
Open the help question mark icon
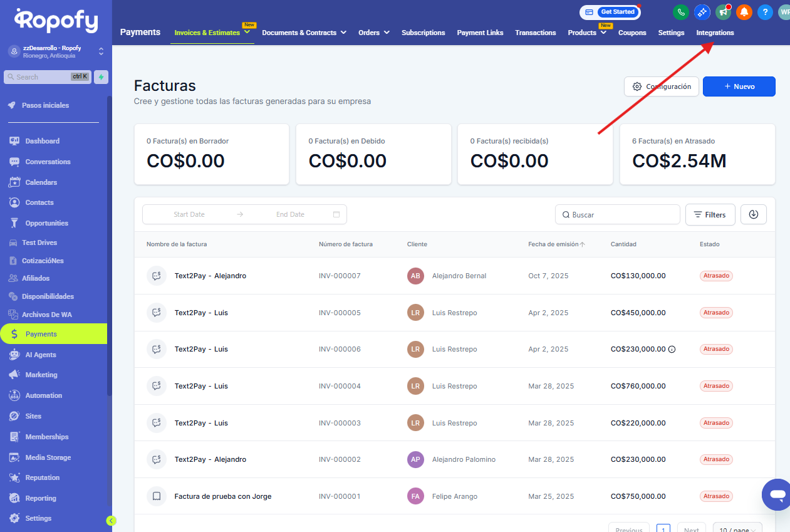coord(764,12)
